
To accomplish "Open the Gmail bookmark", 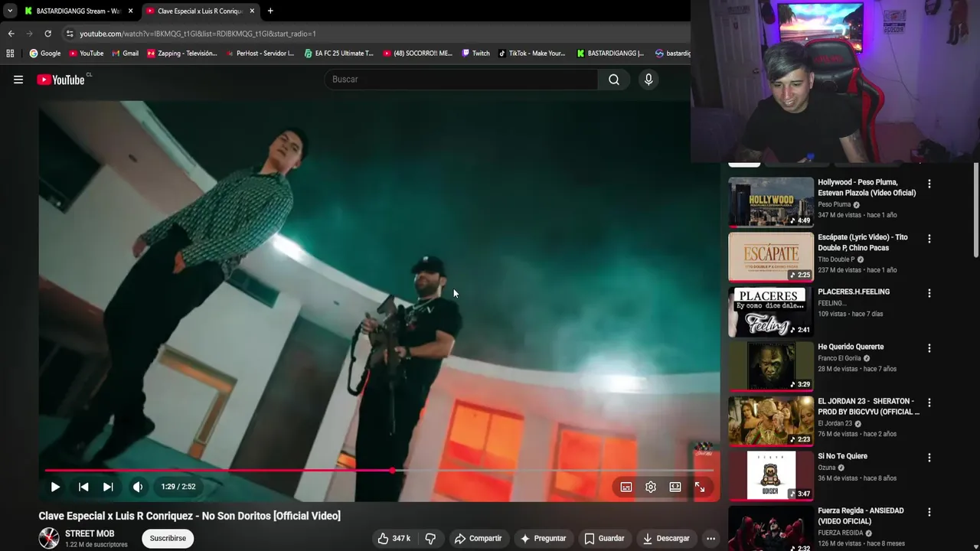I will pos(125,54).
